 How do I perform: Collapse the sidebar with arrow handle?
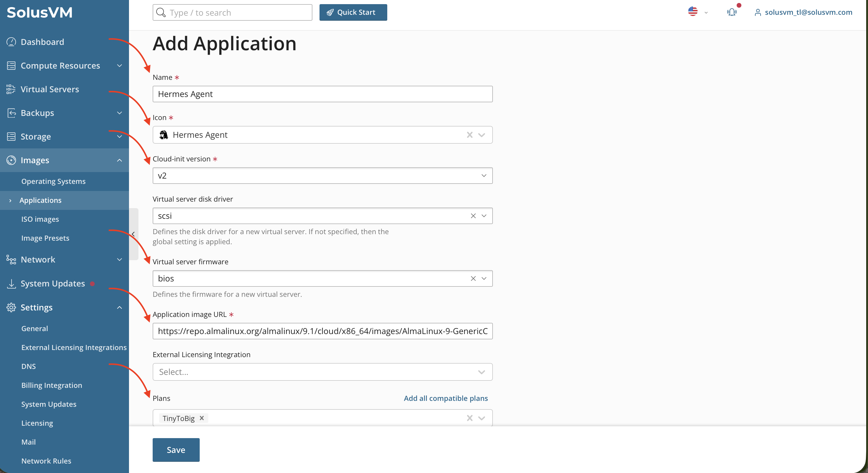click(133, 234)
